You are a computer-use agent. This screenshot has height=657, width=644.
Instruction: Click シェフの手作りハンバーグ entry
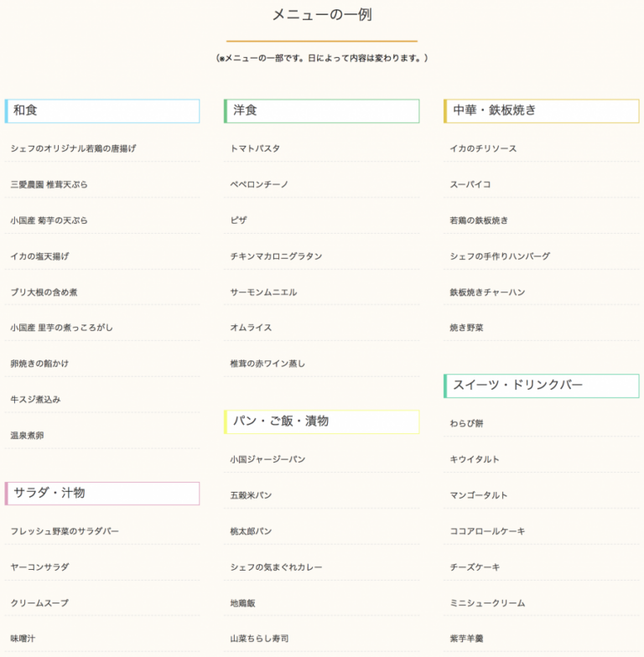pos(500,256)
